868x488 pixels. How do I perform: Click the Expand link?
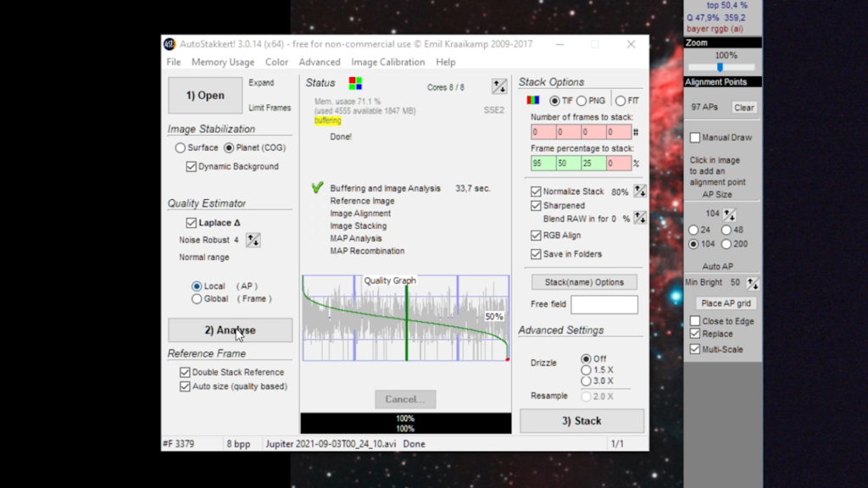[x=261, y=82]
